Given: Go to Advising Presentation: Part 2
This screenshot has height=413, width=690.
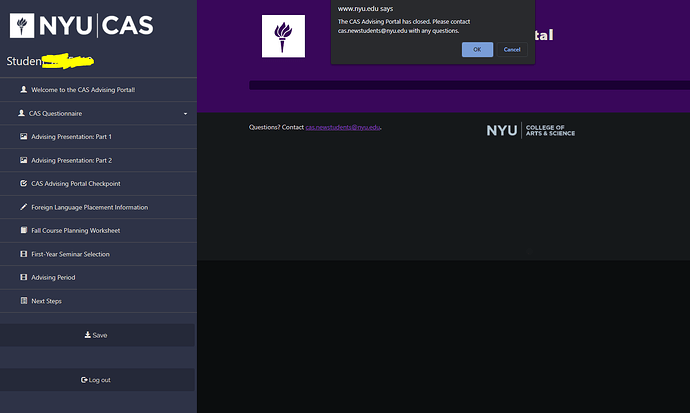Looking at the screenshot, I should 99,160.
